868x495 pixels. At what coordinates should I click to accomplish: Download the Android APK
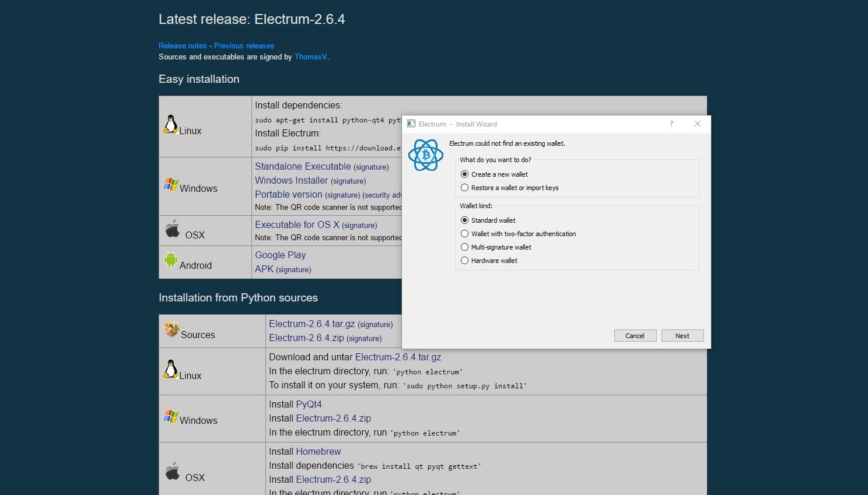(264, 269)
